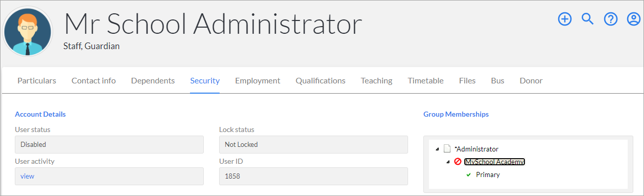Click the green checkmark next to Primary

pos(468,175)
